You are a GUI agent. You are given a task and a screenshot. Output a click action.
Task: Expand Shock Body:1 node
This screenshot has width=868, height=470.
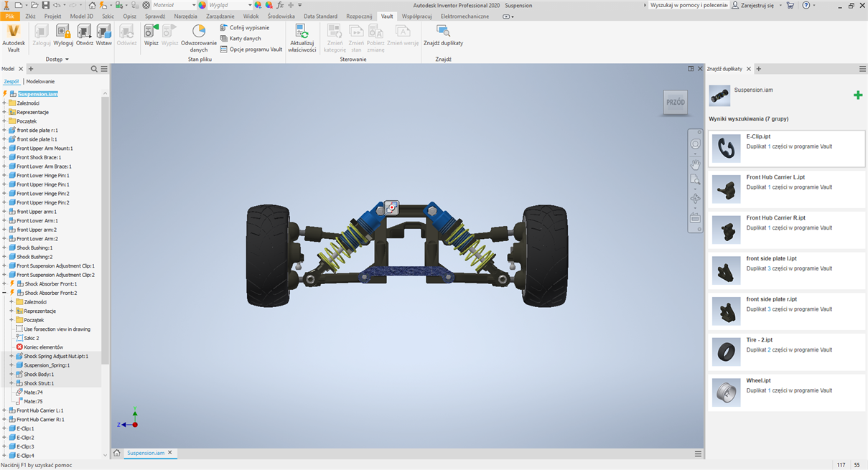click(11, 374)
